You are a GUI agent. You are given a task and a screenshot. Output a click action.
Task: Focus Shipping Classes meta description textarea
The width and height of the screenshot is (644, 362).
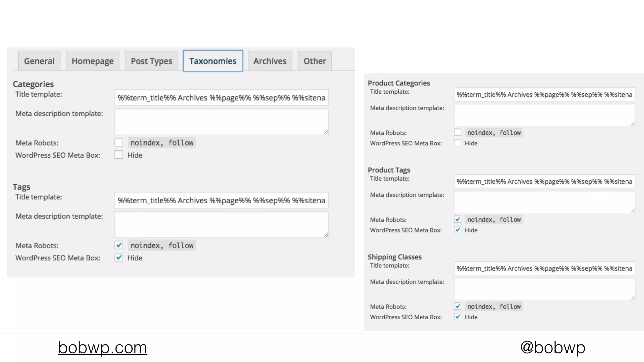tap(544, 289)
